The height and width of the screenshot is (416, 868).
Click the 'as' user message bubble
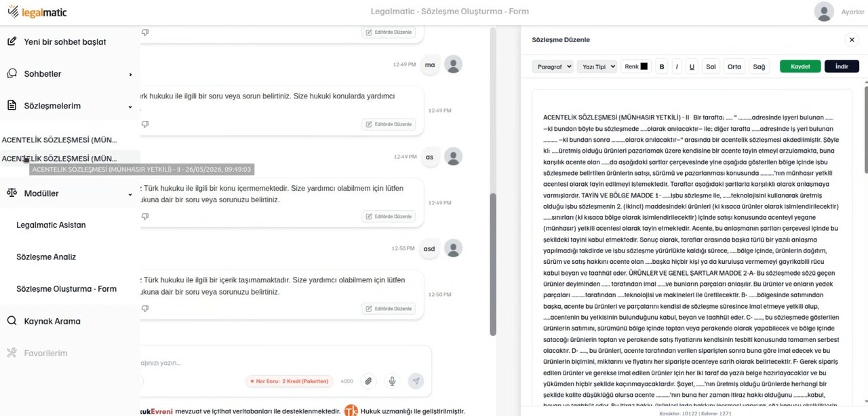coord(429,157)
